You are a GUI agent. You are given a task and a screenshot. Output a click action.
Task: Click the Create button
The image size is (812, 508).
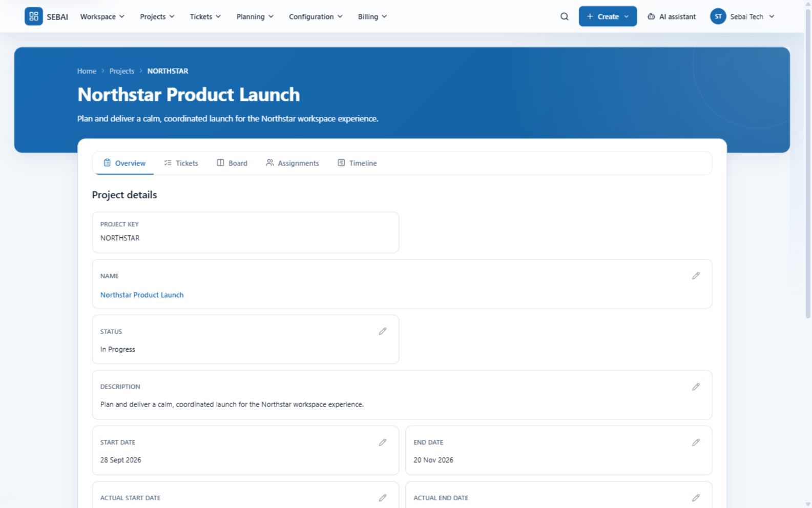coord(608,16)
